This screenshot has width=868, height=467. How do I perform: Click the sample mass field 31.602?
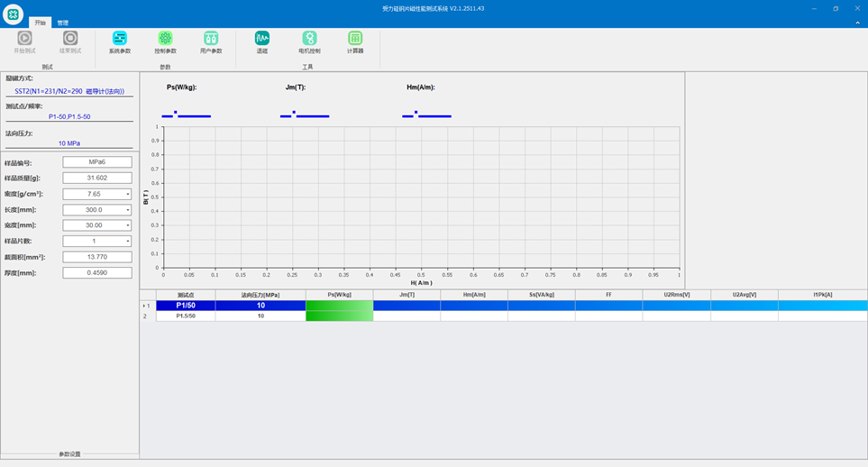(x=96, y=178)
